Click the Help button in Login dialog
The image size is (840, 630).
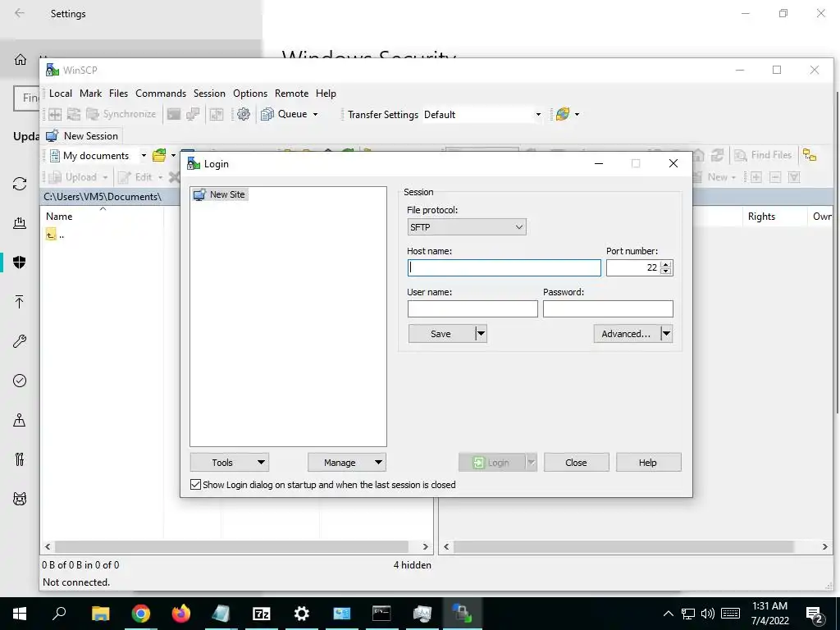coord(648,463)
